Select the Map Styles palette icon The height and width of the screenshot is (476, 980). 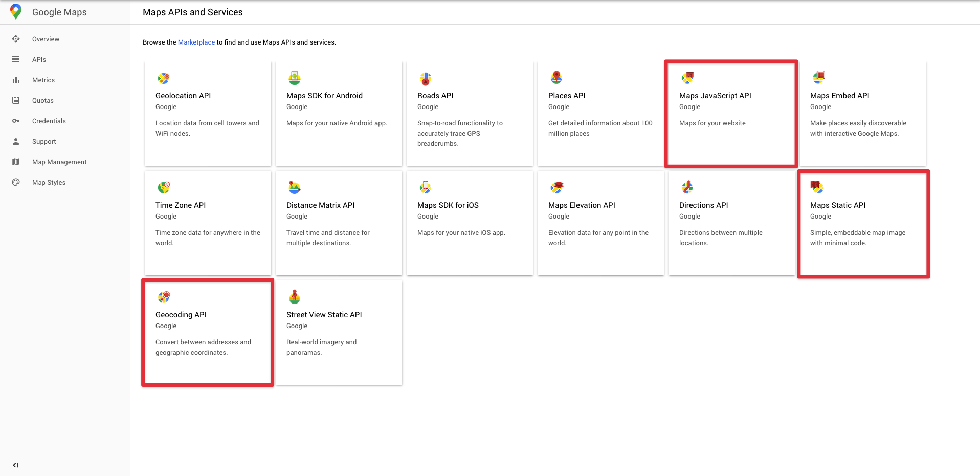[x=16, y=182]
